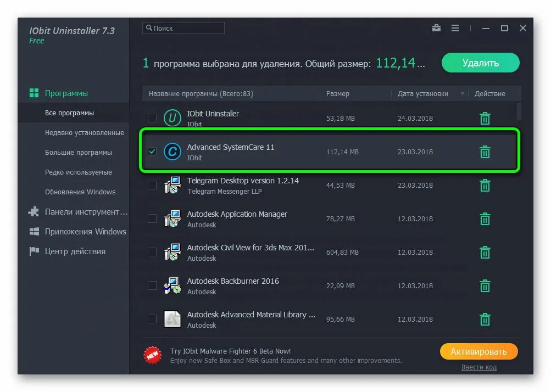Select the 24.03.2018 install date
Image resolution: width=551 pixels, height=392 pixels.
pyautogui.click(x=415, y=119)
